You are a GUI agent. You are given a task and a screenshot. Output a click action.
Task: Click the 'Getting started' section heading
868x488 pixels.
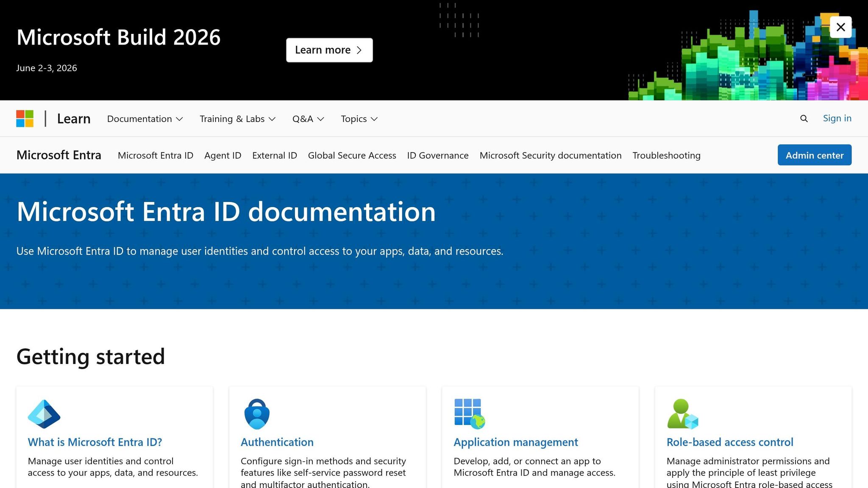pos(91,357)
